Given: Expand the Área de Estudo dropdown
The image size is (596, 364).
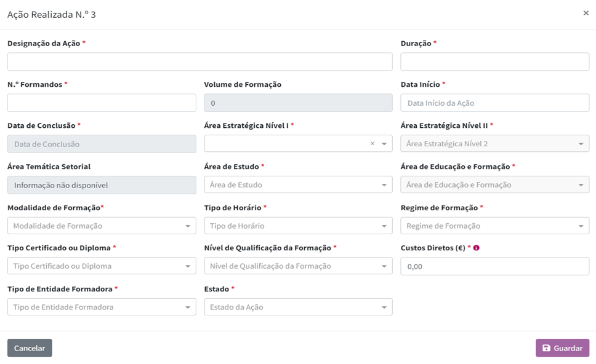Looking at the screenshot, I should 298,184.
